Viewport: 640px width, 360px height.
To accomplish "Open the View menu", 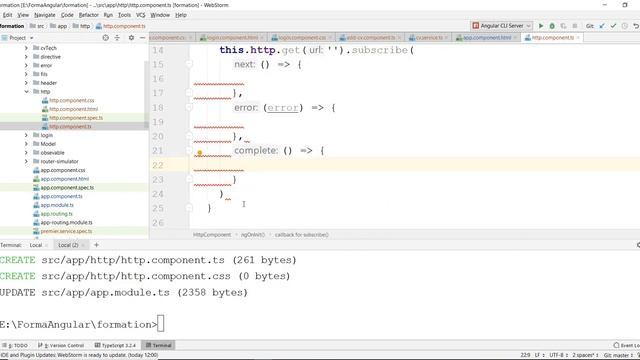I will click(x=23, y=15).
